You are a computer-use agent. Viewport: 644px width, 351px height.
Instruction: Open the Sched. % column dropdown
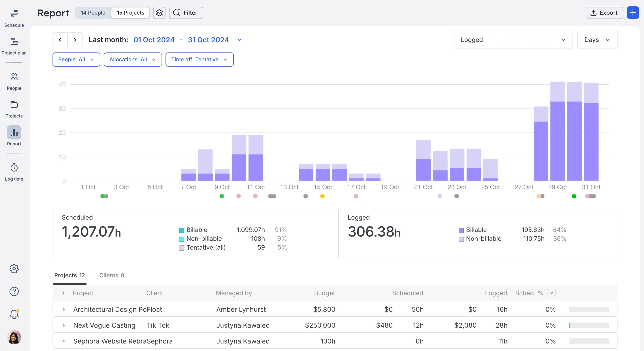[x=551, y=293]
